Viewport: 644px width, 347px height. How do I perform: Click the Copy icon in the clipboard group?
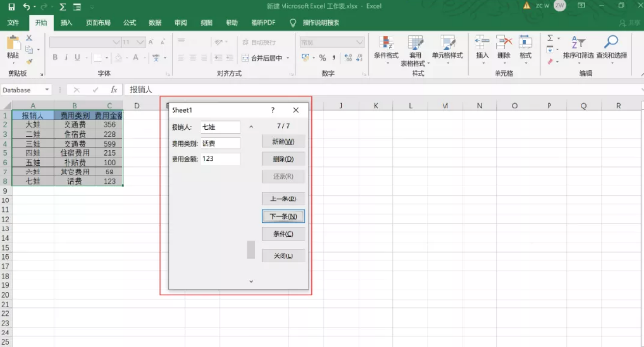(29, 50)
